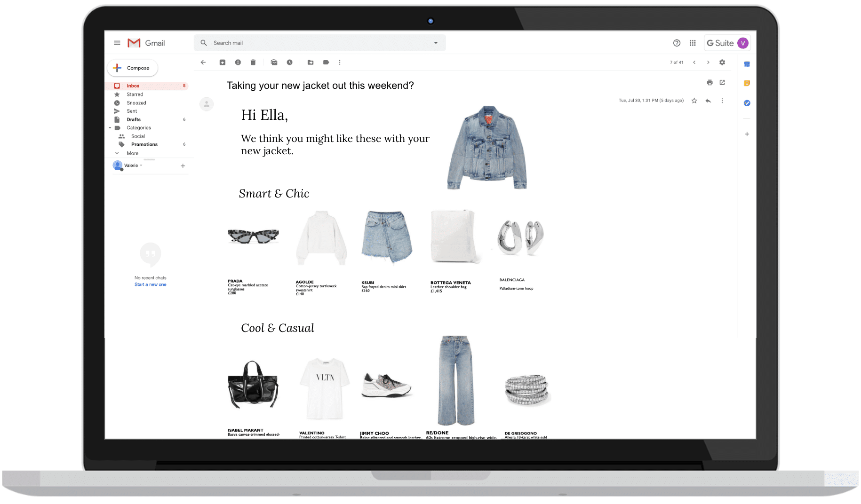Delete this email
This screenshot has height=504, width=861.
pyautogui.click(x=253, y=62)
